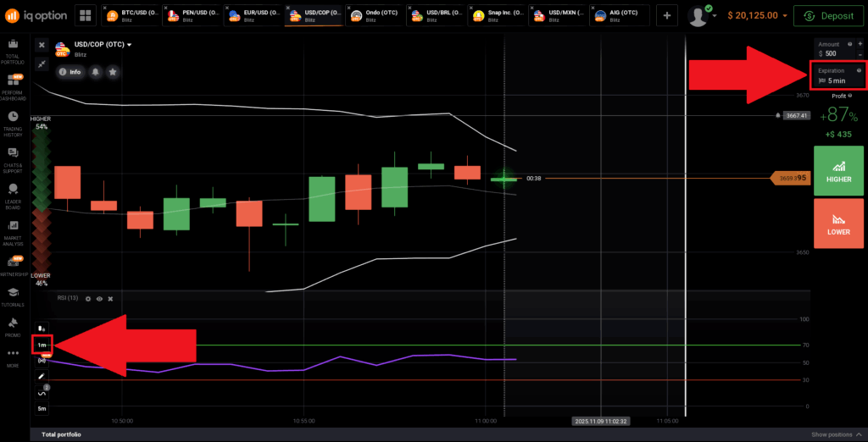Click the LOWER 46% sentiment label
Image resolution: width=868 pixels, height=442 pixels.
pyautogui.click(x=41, y=279)
